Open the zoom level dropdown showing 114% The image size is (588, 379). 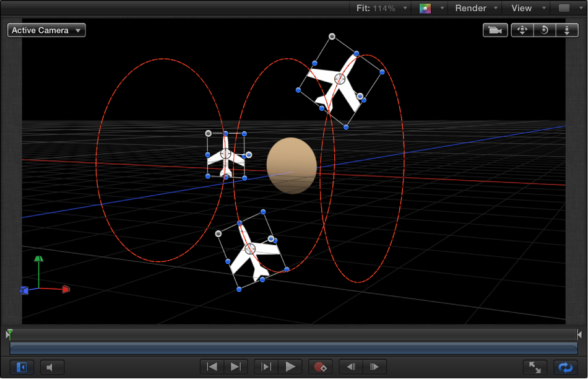tap(379, 8)
